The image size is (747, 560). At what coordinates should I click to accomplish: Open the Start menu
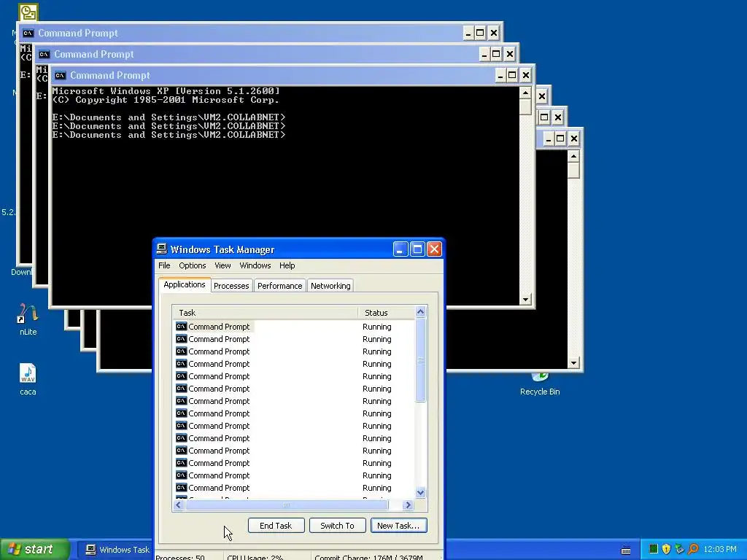click(35, 550)
